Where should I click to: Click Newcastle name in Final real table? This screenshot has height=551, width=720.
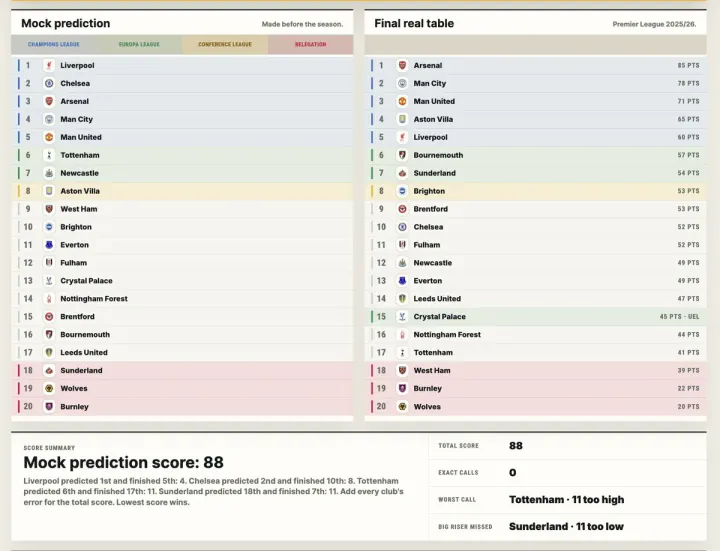pyautogui.click(x=433, y=263)
